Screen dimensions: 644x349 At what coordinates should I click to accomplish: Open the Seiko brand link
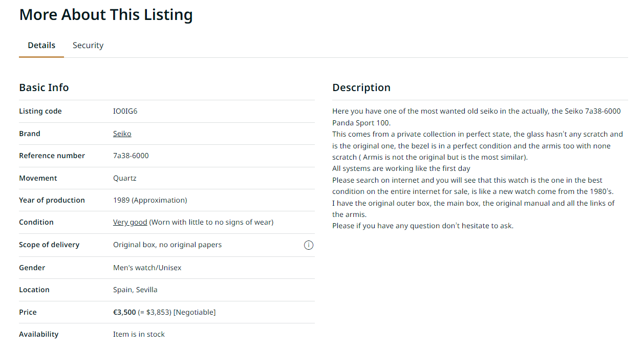point(122,134)
